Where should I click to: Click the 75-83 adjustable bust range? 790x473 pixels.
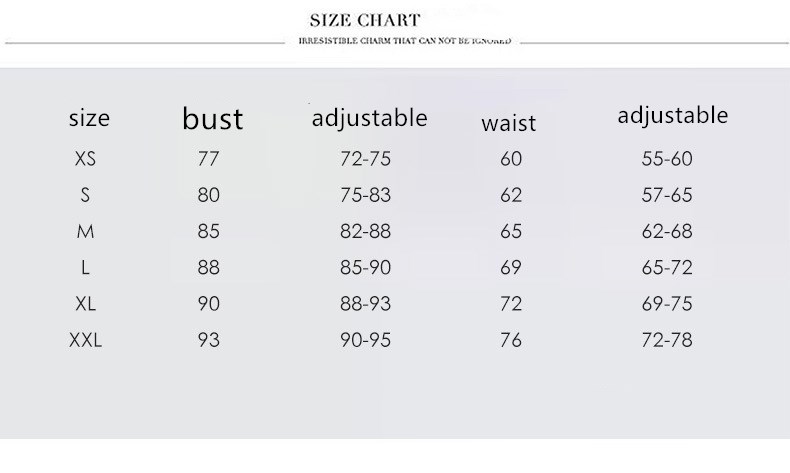[365, 195]
